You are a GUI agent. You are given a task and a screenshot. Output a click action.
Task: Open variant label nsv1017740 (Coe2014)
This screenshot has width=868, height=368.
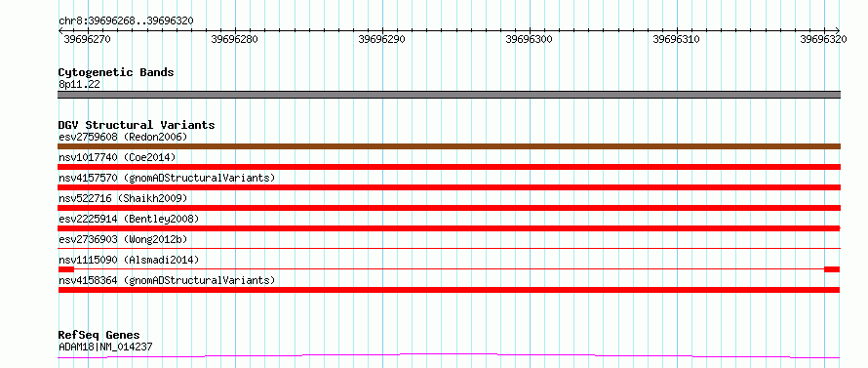point(117,157)
